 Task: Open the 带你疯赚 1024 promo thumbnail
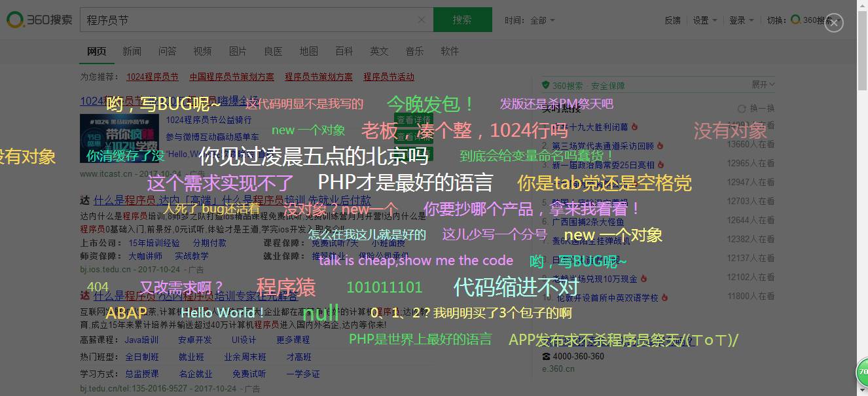tap(119, 137)
